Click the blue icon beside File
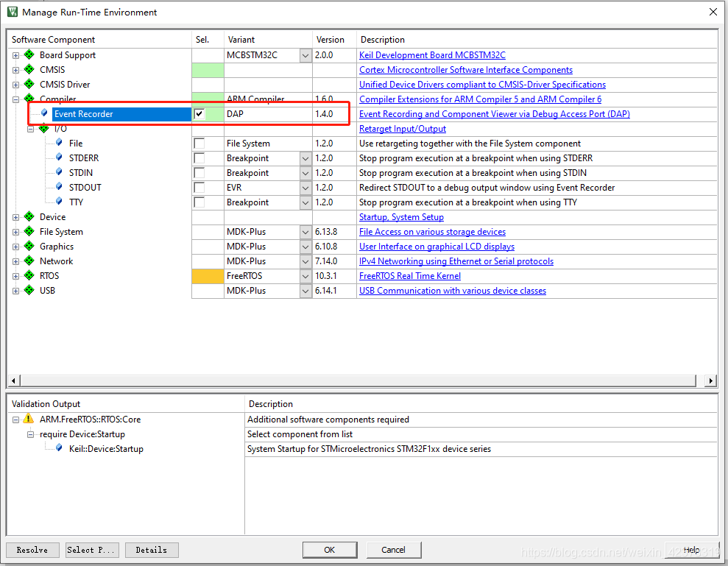Viewport: 728px width, 566px height. 59,142
